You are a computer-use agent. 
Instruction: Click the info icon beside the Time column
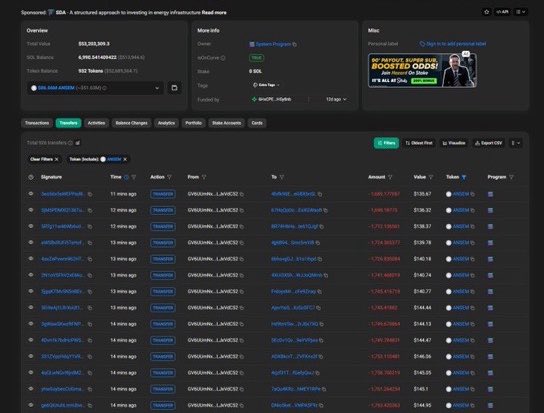[x=126, y=177]
